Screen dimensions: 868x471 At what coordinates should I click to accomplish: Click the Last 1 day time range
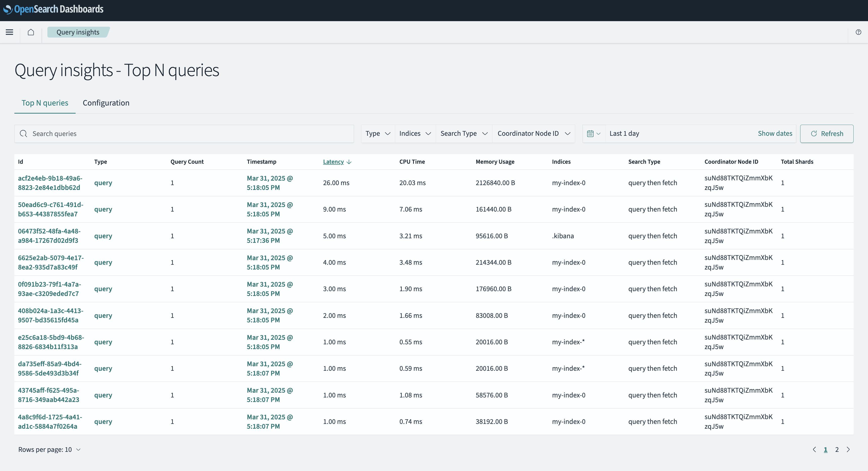624,133
